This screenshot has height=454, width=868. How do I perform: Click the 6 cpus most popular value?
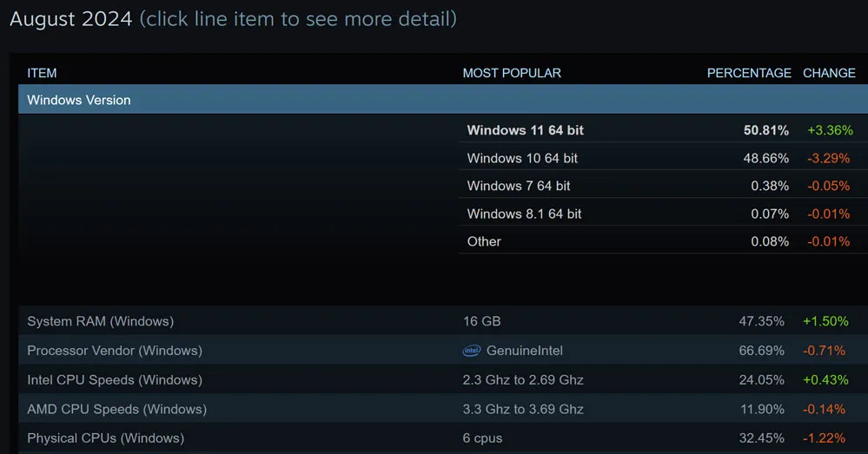[482, 438]
